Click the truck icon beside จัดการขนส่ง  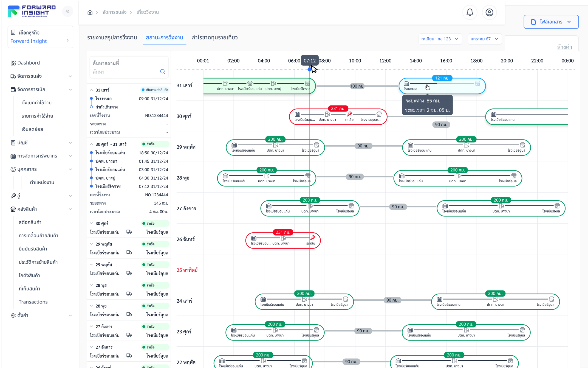point(13,76)
